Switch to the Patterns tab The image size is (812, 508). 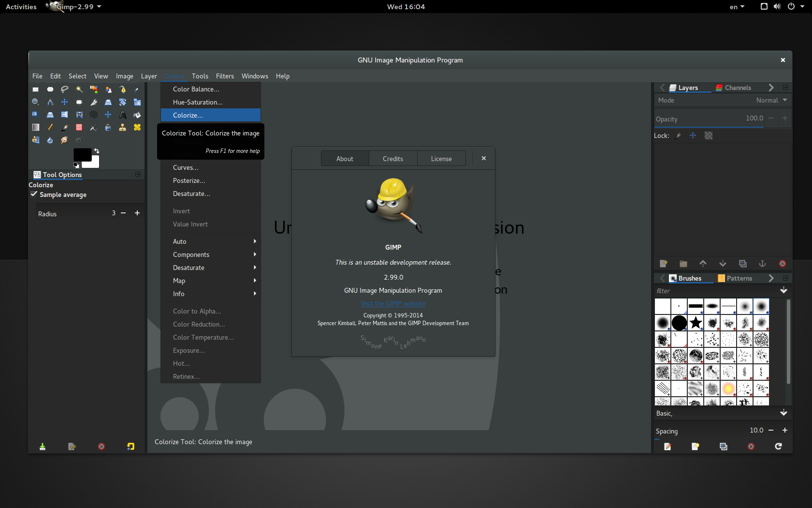(x=735, y=278)
